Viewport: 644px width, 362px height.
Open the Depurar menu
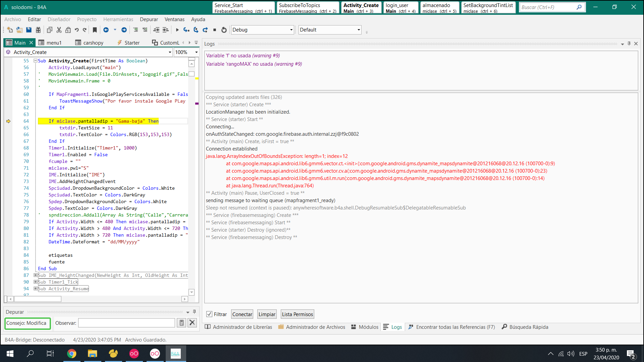149,19
